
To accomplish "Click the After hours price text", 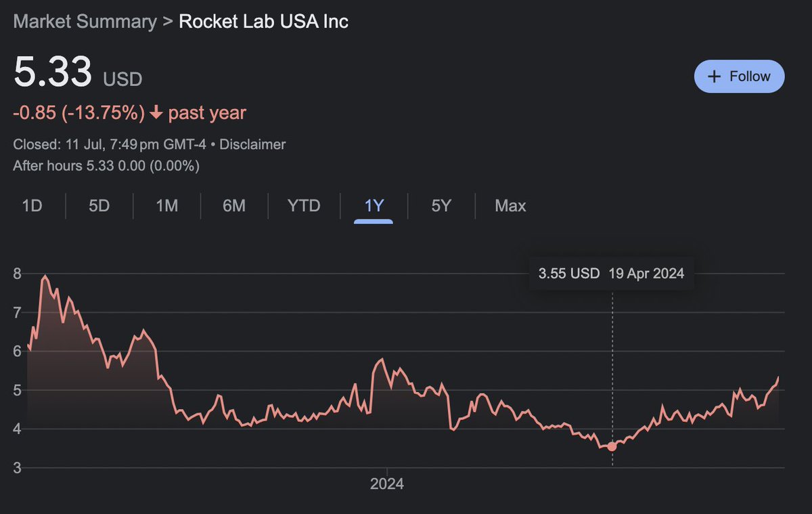I will pos(105,165).
